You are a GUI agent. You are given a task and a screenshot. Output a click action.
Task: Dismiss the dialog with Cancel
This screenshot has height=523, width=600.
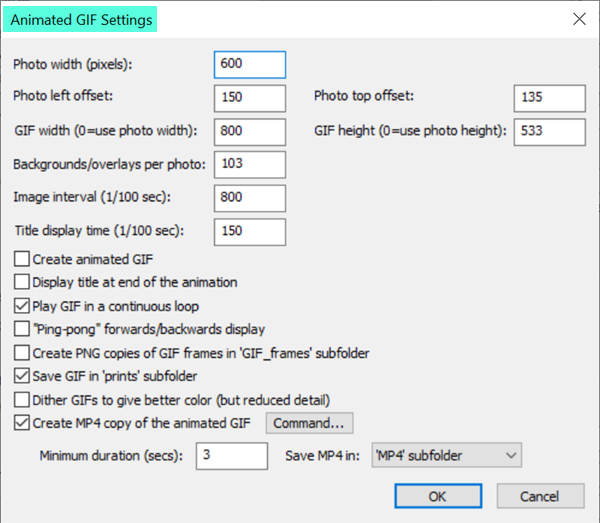point(540,496)
